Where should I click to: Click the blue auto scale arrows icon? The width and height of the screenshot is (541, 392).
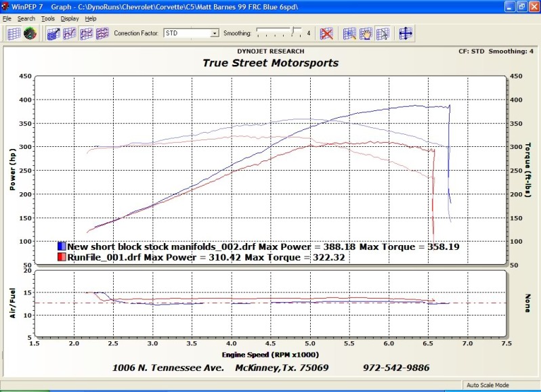coord(406,33)
